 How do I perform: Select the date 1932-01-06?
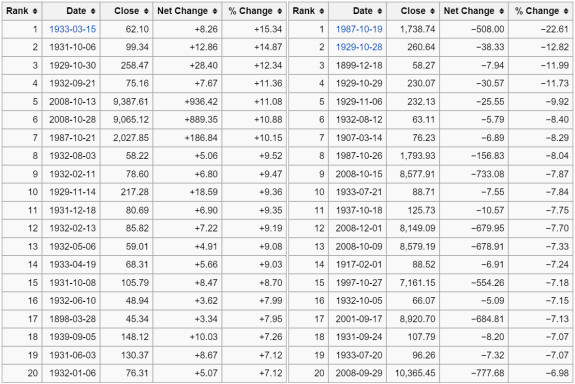pos(73,373)
